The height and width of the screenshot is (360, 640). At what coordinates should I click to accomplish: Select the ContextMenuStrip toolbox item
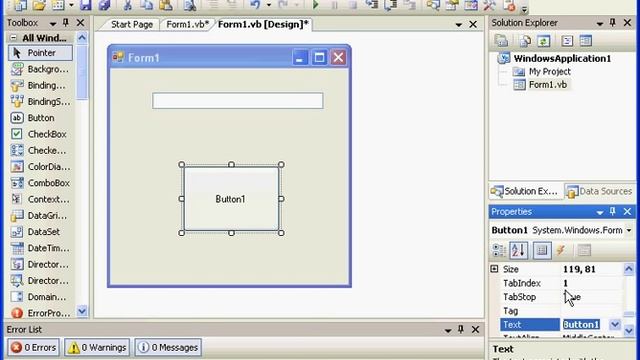point(40,199)
